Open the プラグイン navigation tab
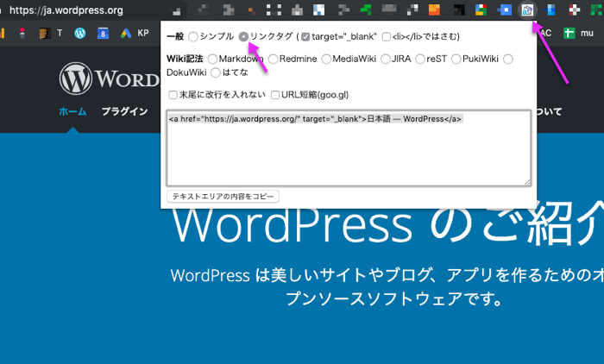This screenshot has height=364, width=604. [x=124, y=111]
